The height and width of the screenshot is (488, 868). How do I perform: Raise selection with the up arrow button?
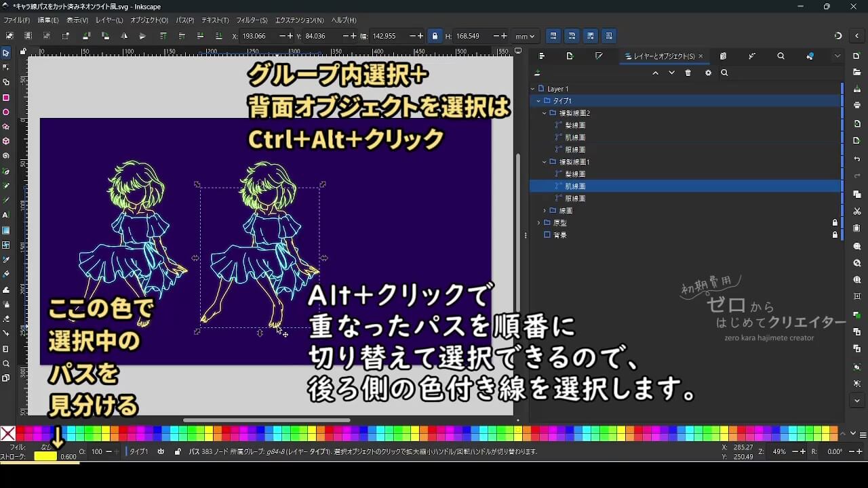pos(656,72)
